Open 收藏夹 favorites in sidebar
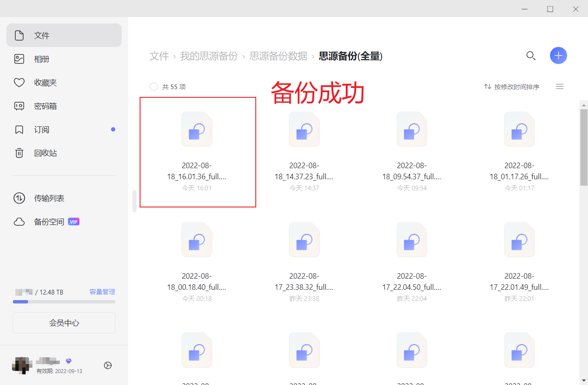The height and width of the screenshot is (385, 588). click(45, 82)
